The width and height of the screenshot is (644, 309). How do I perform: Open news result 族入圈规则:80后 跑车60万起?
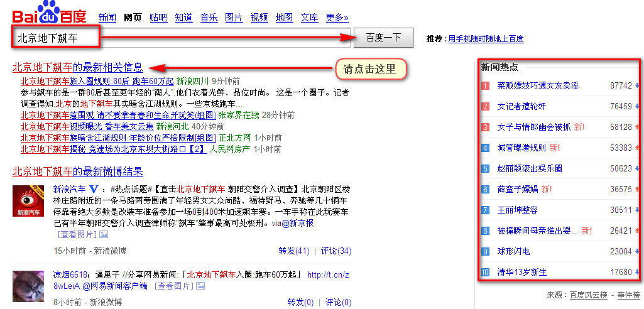coord(97,81)
